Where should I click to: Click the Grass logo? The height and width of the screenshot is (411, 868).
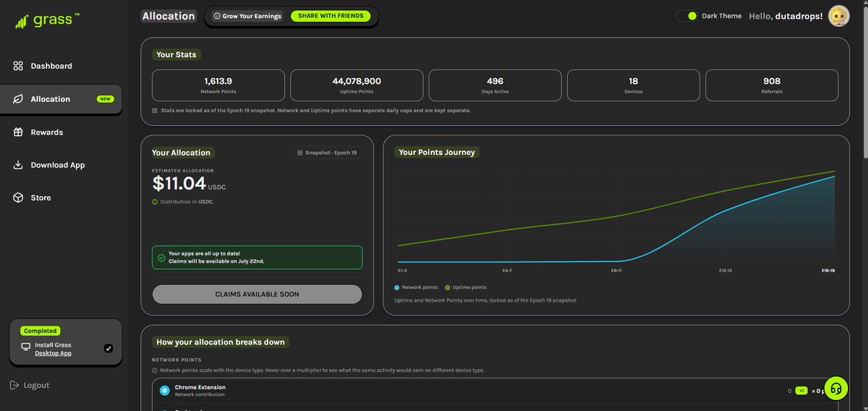47,20
